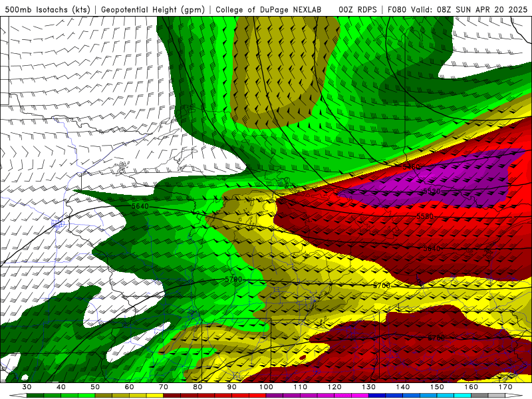Click the 'College of DuPage NEXLAB' label
Screen dimensions: 532x399
pos(269,9)
